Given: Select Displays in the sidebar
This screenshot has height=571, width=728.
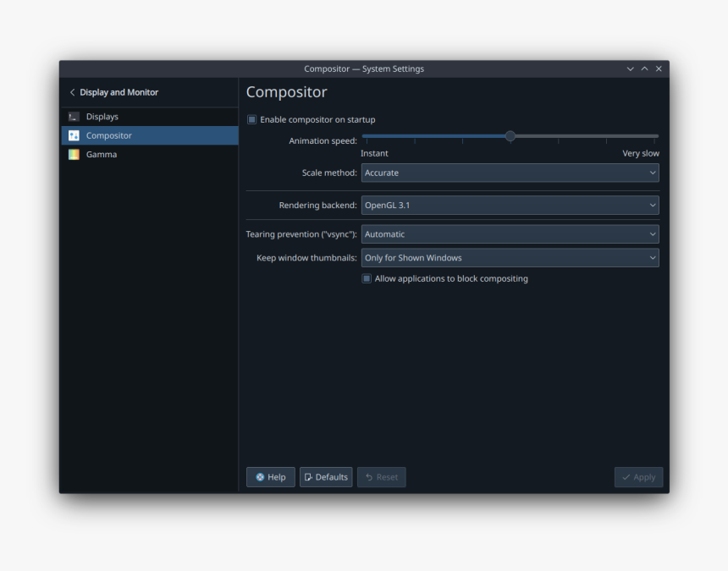Looking at the screenshot, I should tap(150, 117).
